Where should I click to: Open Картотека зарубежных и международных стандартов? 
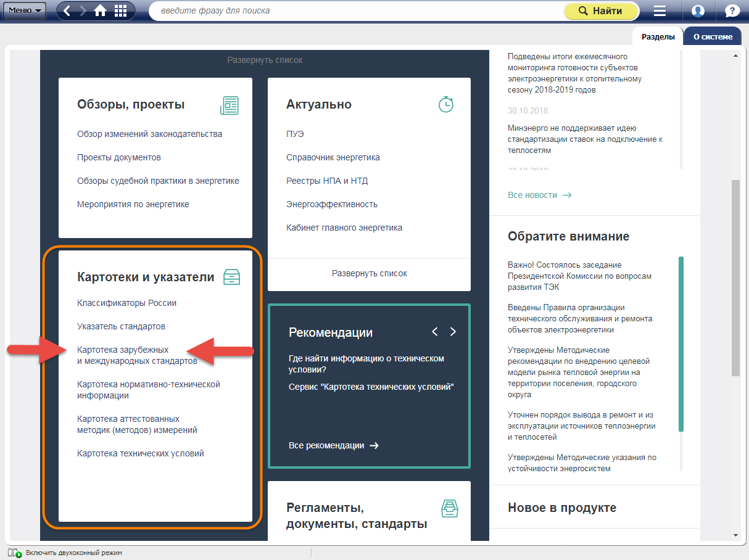[137, 355]
